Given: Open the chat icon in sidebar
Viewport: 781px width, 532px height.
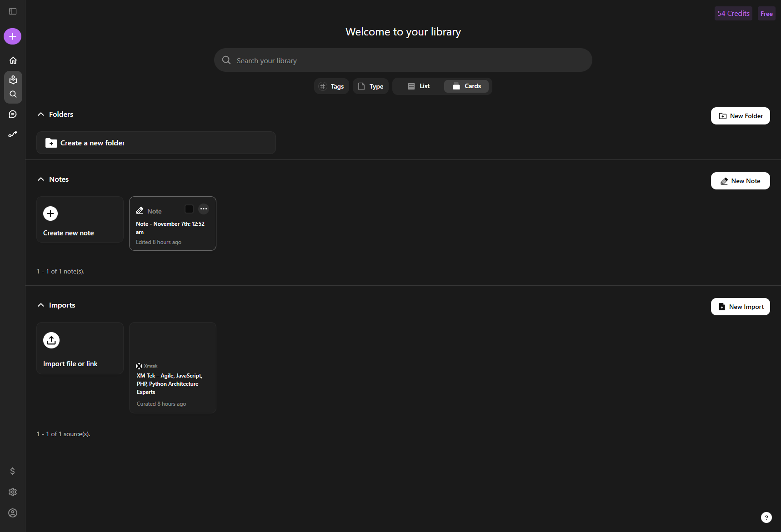Looking at the screenshot, I should (13, 114).
